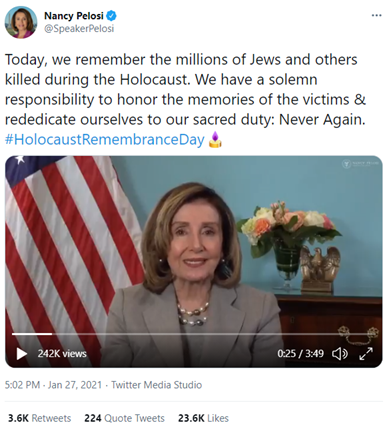
Task: View the 3.6K Retweets list
Action: (39, 418)
